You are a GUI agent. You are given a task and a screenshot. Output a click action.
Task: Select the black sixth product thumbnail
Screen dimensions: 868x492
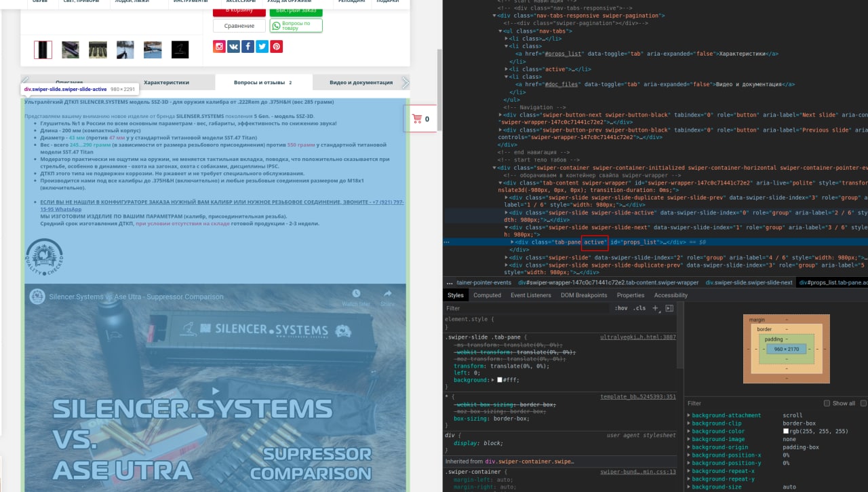pos(180,50)
